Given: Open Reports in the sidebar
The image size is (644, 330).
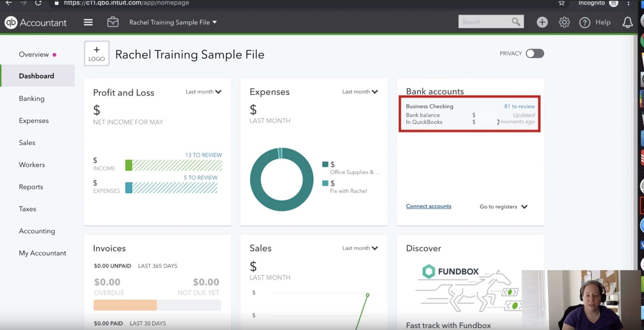Looking at the screenshot, I should pyautogui.click(x=31, y=187).
